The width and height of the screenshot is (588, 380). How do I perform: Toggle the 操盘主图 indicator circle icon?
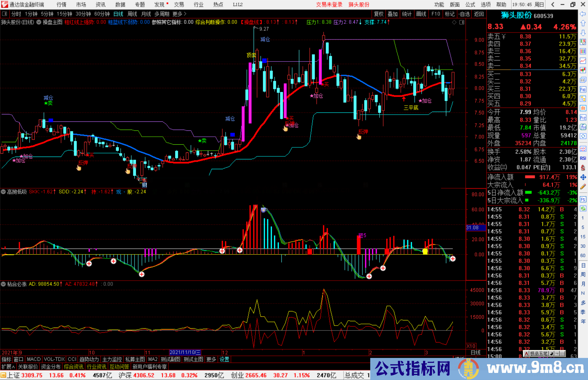click(x=39, y=22)
